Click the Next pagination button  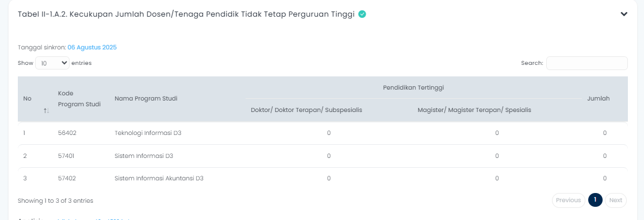pyautogui.click(x=616, y=200)
